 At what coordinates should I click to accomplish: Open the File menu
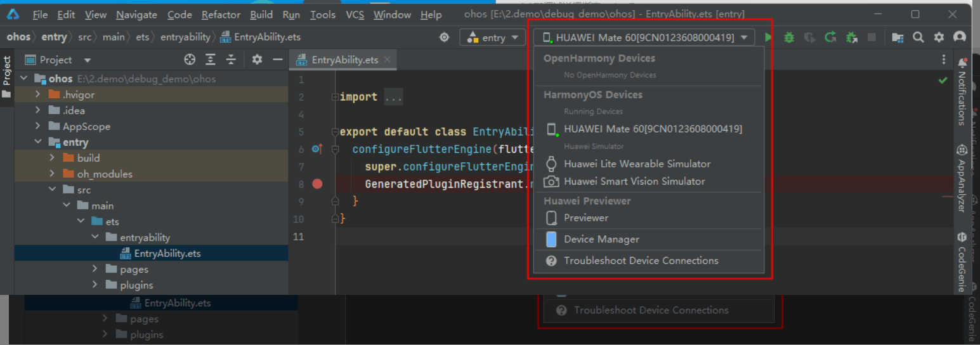[x=40, y=14]
